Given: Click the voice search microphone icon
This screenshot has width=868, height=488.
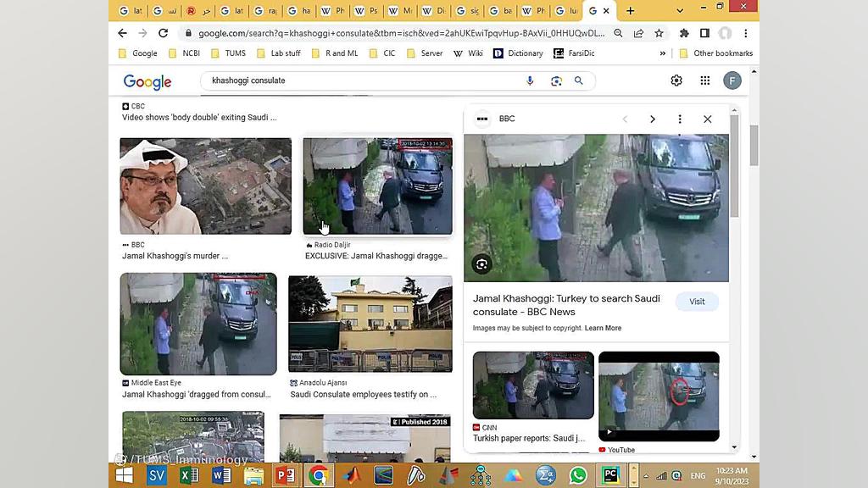Looking at the screenshot, I should point(530,80).
